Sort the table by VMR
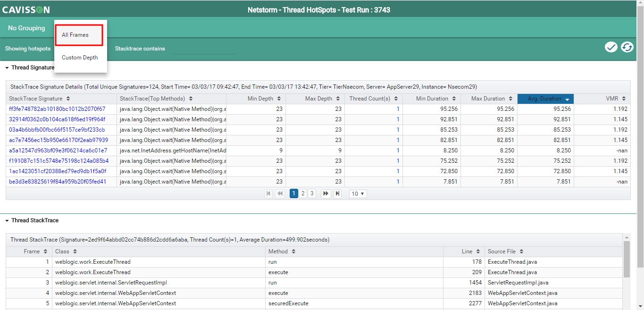The image size is (644, 310). 624,99
